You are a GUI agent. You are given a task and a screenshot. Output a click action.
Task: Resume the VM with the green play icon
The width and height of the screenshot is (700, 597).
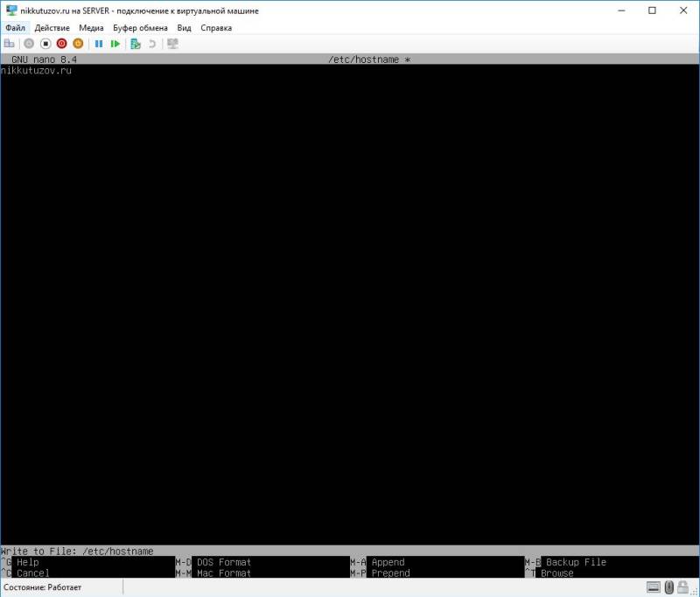pyautogui.click(x=115, y=44)
